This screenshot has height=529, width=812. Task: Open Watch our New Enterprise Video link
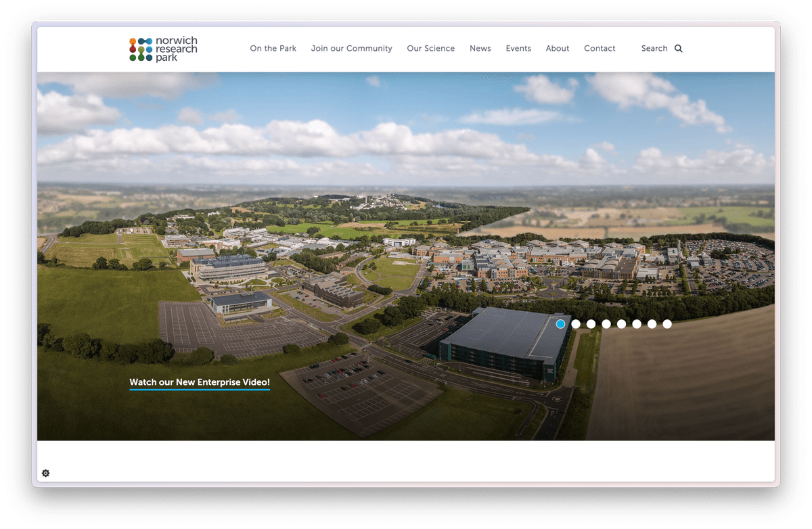(x=200, y=383)
